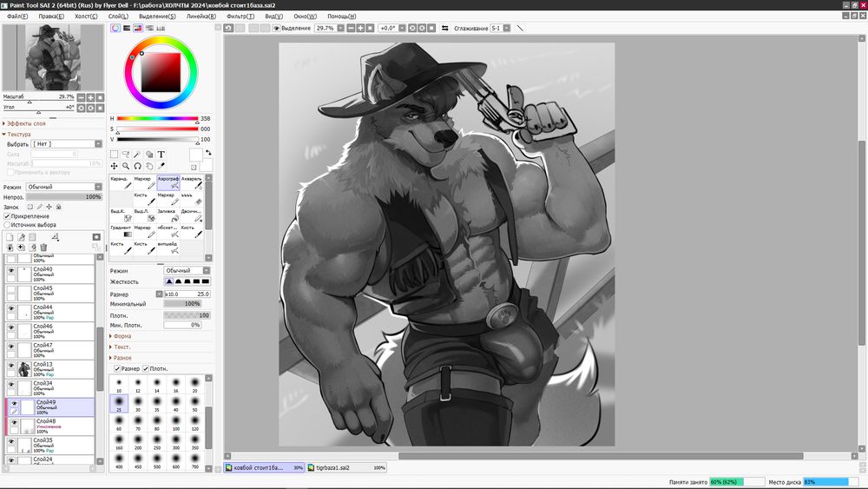Open the brush Режим dropdown
The width and height of the screenshot is (868, 489).
coord(187,270)
